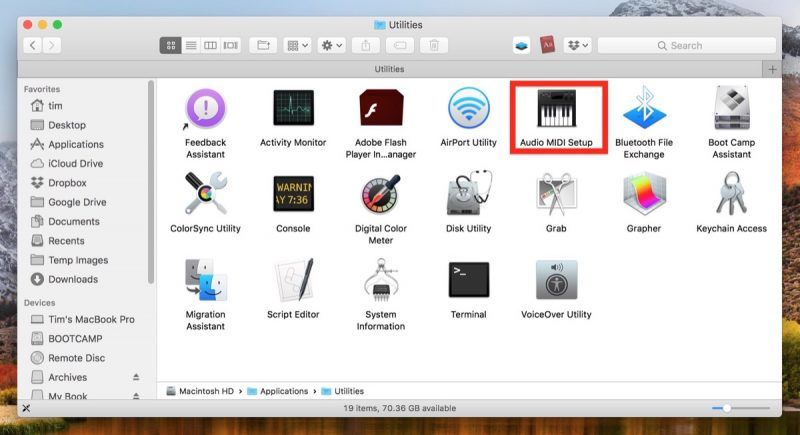
Task: Click Applications in the path bar
Action: coord(283,391)
